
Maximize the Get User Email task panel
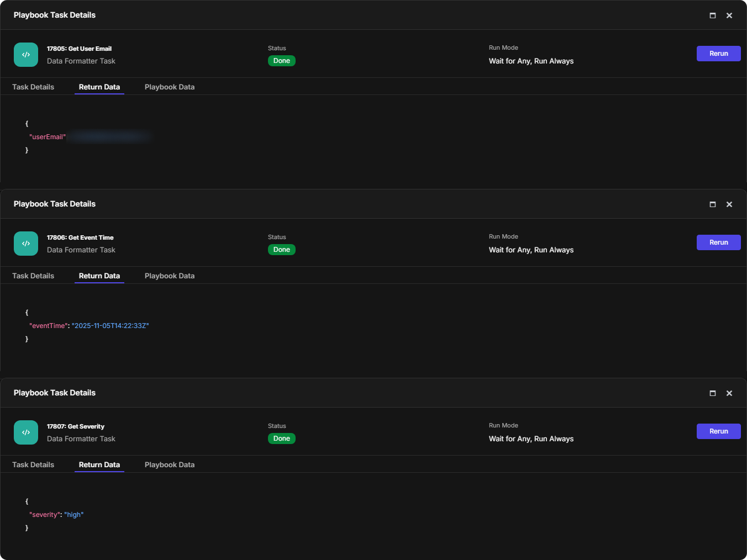[713, 15]
